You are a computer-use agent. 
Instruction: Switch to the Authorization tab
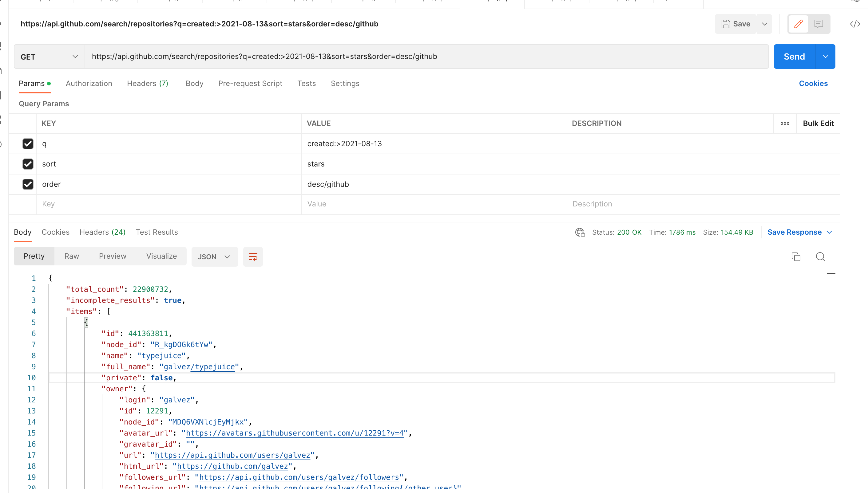coord(89,84)
